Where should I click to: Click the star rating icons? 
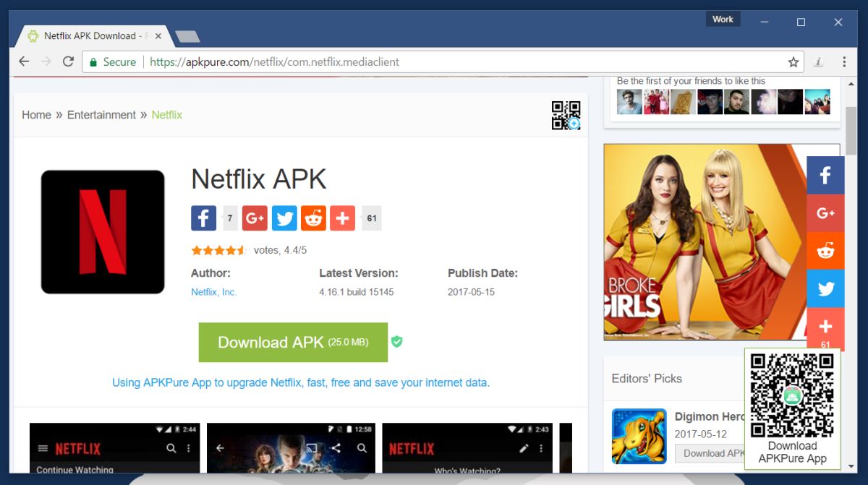click(x=219, y=251)
